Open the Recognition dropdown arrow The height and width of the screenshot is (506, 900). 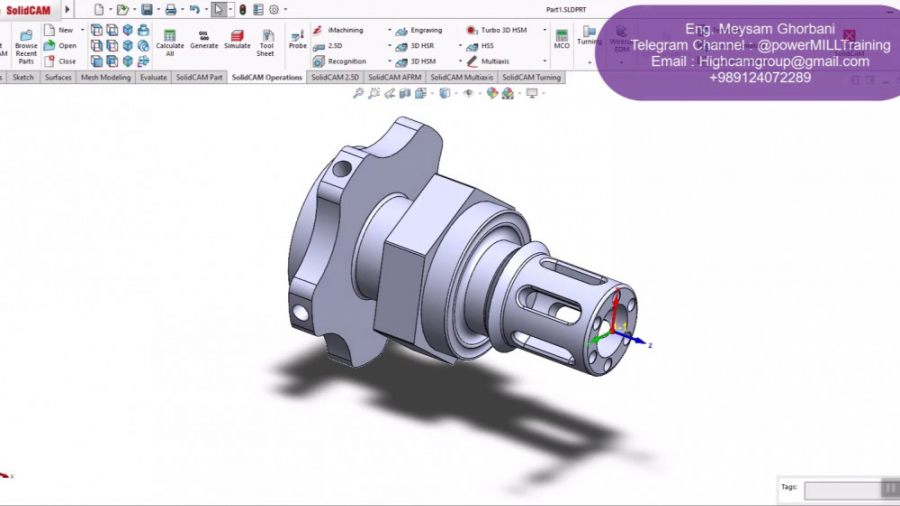tap(389, 61)
